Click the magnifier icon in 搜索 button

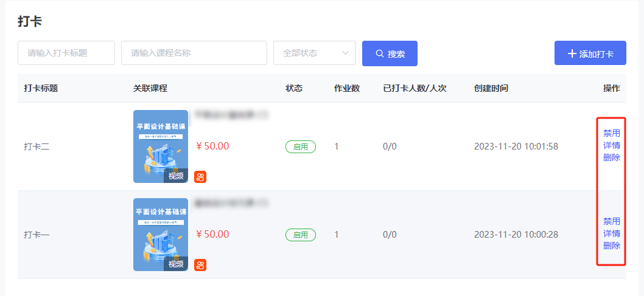point(380,53)
